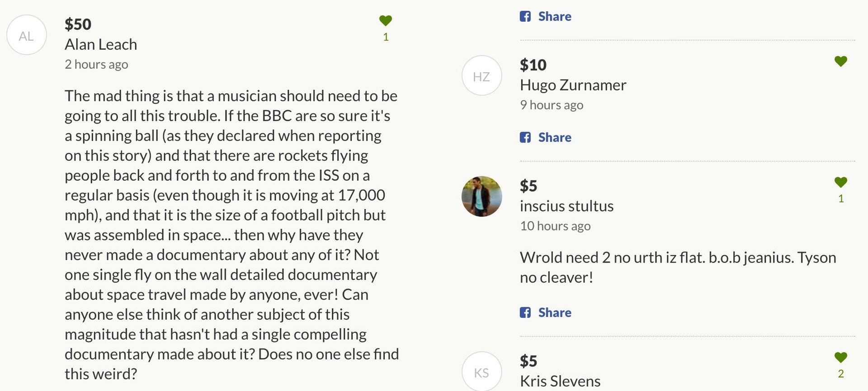
Task: Open inscius stultus donor name
Action: coord(567,206)
